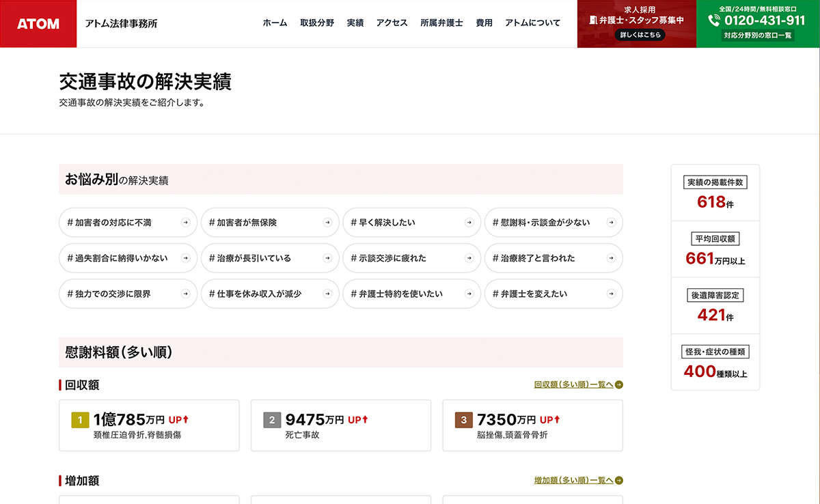Select the 早く解決したい tag

coord(410,223)
